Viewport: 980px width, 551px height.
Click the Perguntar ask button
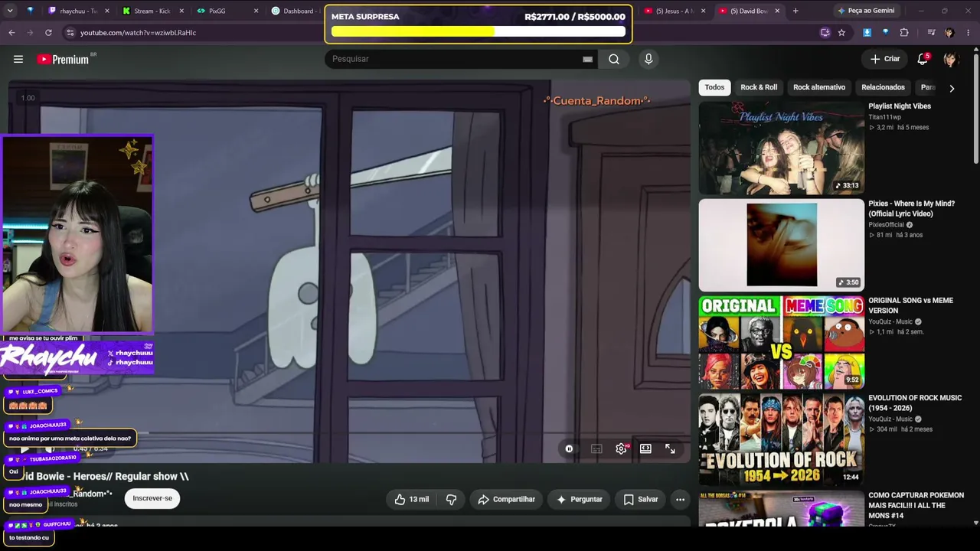click(x=579, y=499)
